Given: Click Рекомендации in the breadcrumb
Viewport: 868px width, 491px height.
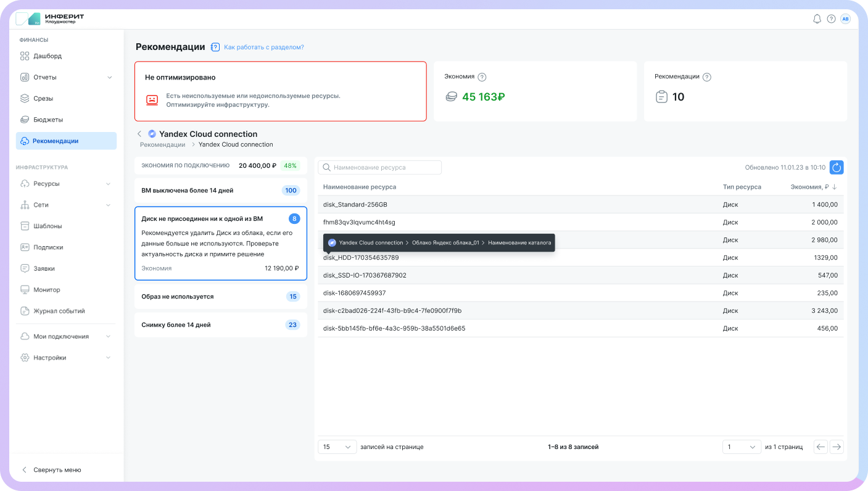Looking at the screenshot, I should [162, 144].
